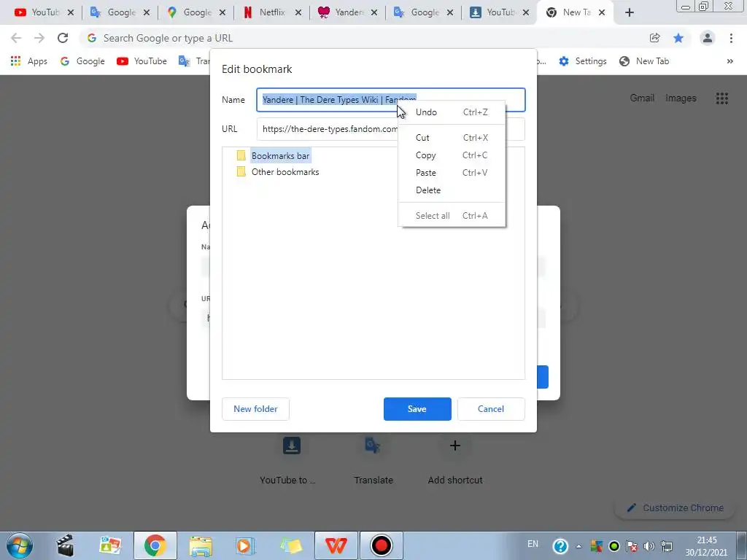
Task: Click the Customize Chrome button
Action: (x=675, y=507)
